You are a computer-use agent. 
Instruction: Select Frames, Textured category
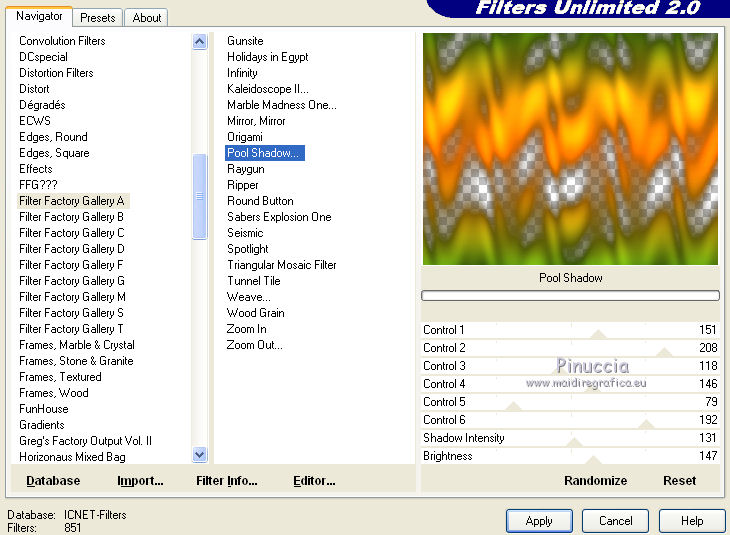pyautogui.click(x=61, y=377)
